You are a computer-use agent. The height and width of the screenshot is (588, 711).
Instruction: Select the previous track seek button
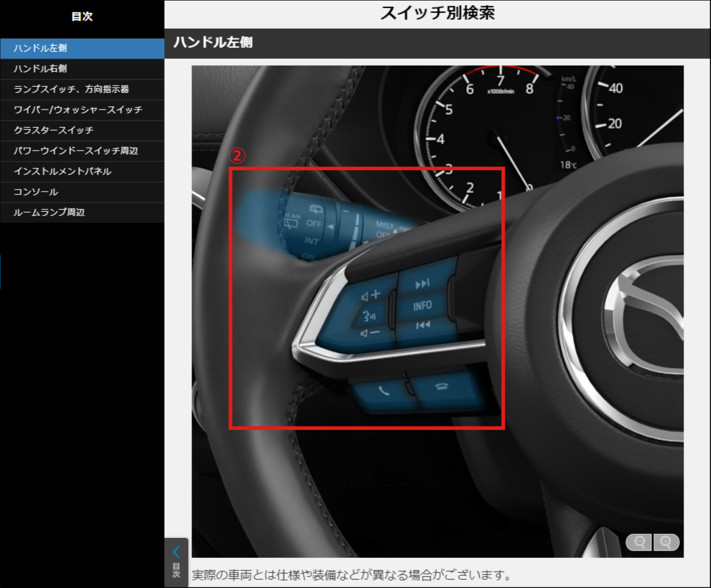coord(422,325)
